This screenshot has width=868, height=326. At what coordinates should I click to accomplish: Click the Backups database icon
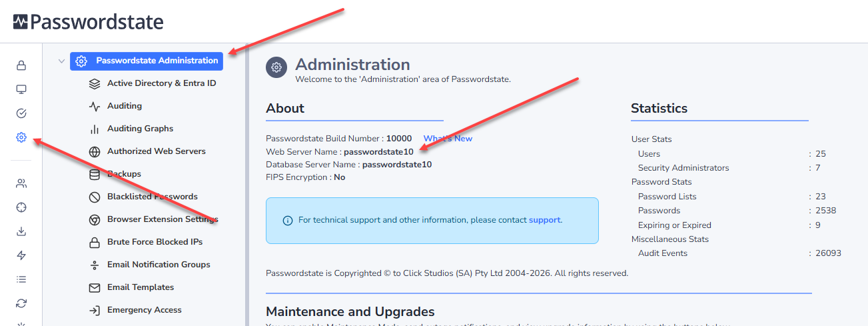coord(95,174)
